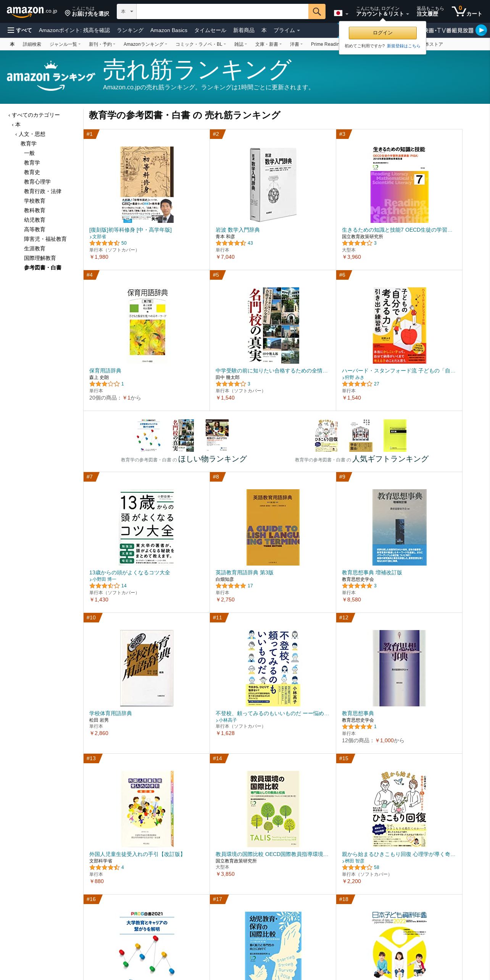Open the hamburger すべて menu

(x=20, y=30)
